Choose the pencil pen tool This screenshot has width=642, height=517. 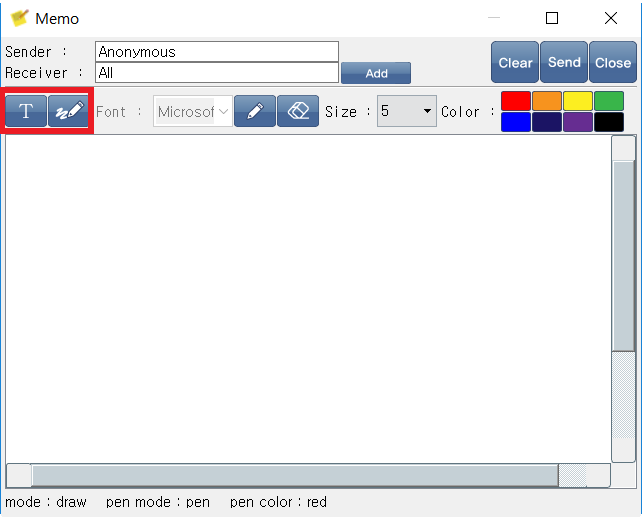255,111
